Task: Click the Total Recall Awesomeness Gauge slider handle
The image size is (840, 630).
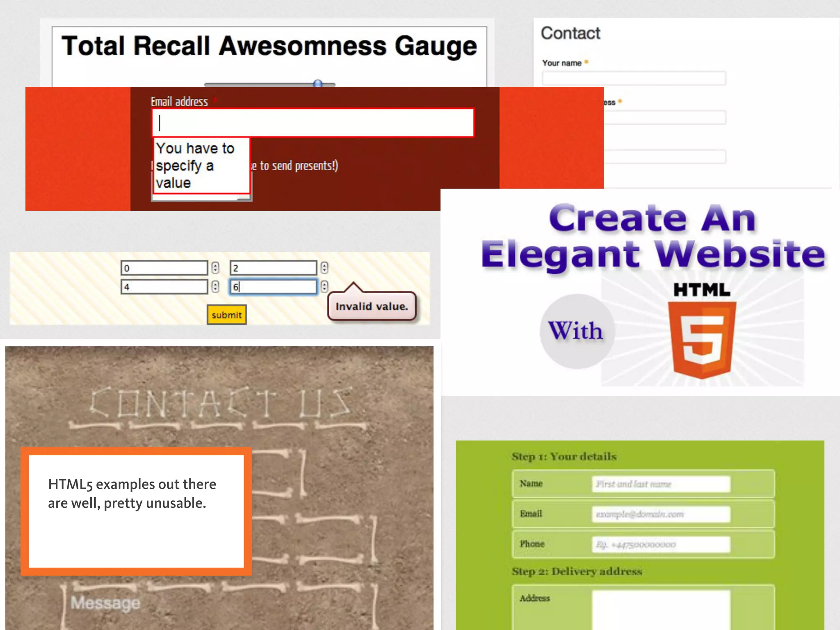Action: 318,84
